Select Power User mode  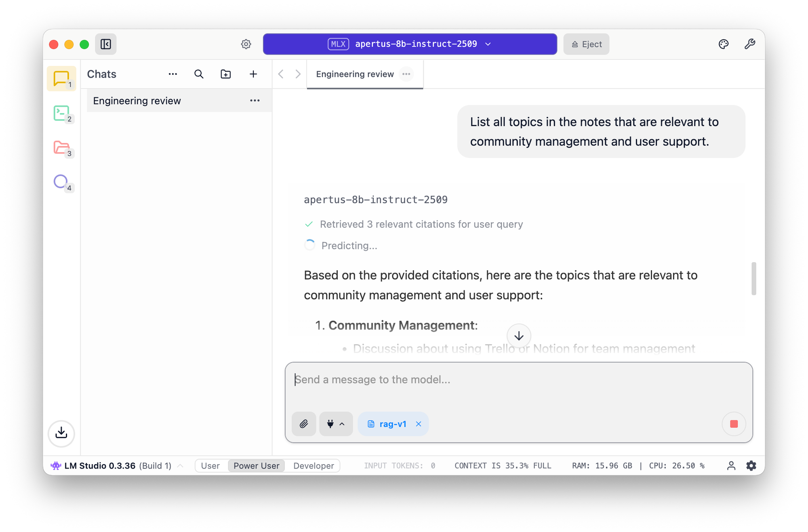[257, 466]
